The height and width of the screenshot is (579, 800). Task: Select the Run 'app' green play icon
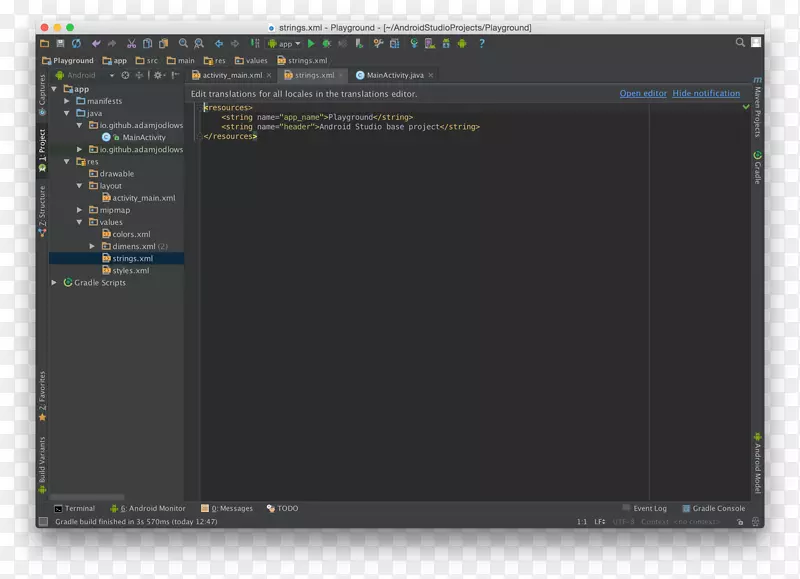pyautogui.click(x=311, y=44)
